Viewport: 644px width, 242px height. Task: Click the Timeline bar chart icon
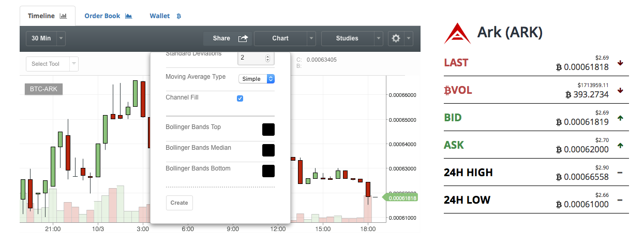pos(64,16)
